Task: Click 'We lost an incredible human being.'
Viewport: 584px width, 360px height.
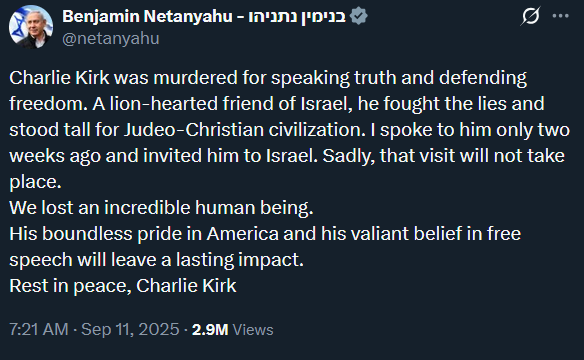Action: 161,208
